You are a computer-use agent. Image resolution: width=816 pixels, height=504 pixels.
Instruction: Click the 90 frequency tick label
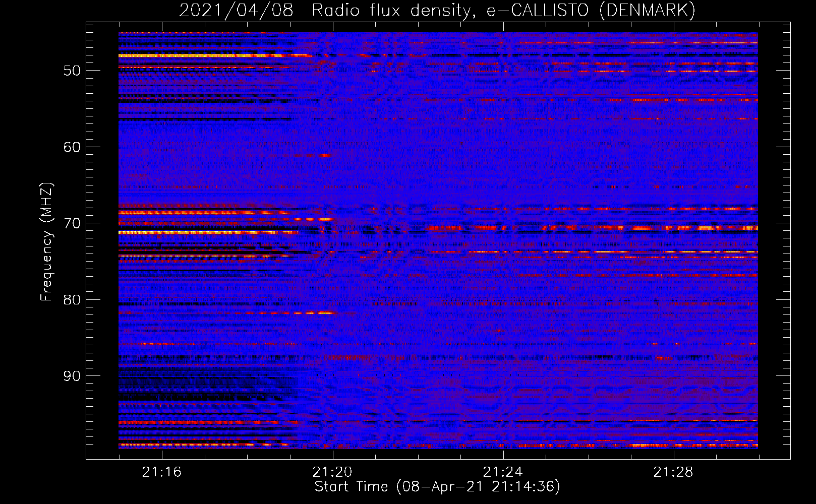72,376
